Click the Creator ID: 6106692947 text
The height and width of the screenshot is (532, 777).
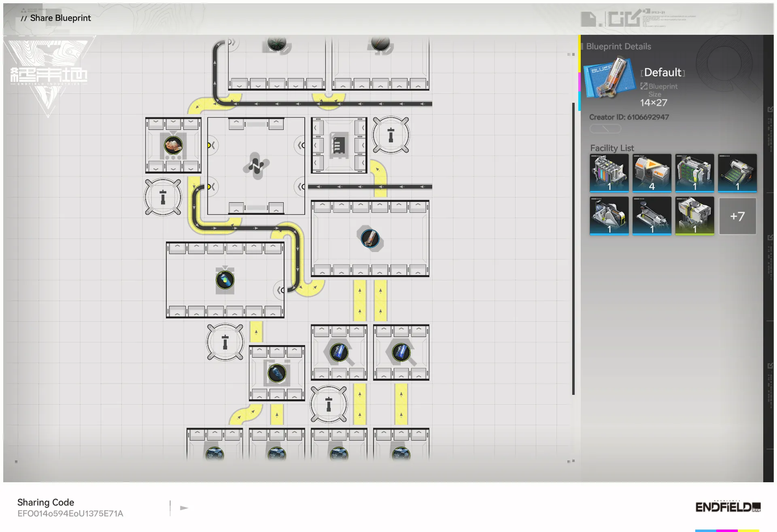tap(629, 117)
